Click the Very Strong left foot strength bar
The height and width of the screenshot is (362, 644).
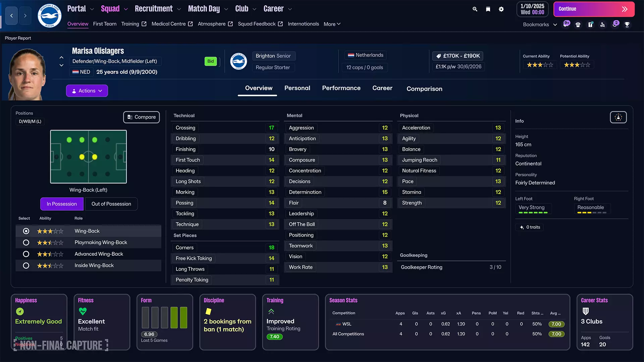click(x=533, y=208)
